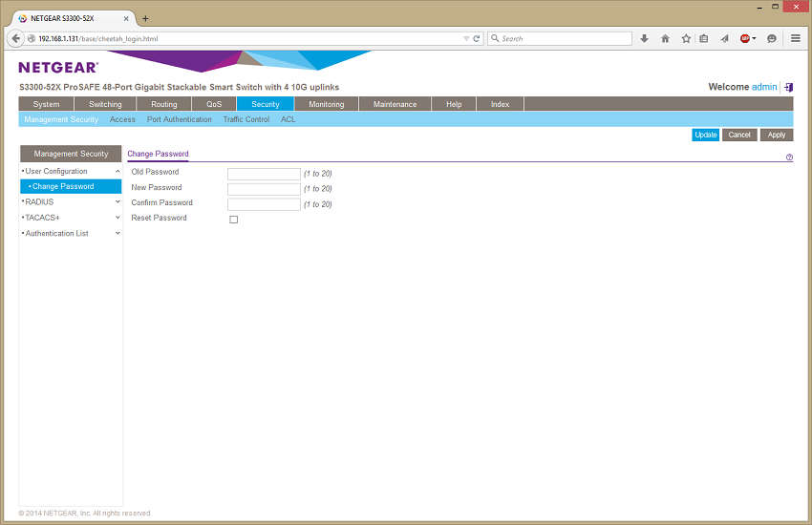Click the URL address bar
Viewport: 812px width, 525px height.
pos(248,38)
